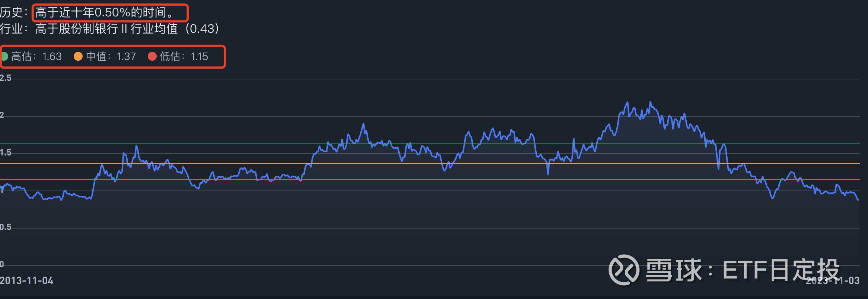Click the orange 中值 legend dot
Viewport: 868px width, 299px height.
[x=78, y=56]
